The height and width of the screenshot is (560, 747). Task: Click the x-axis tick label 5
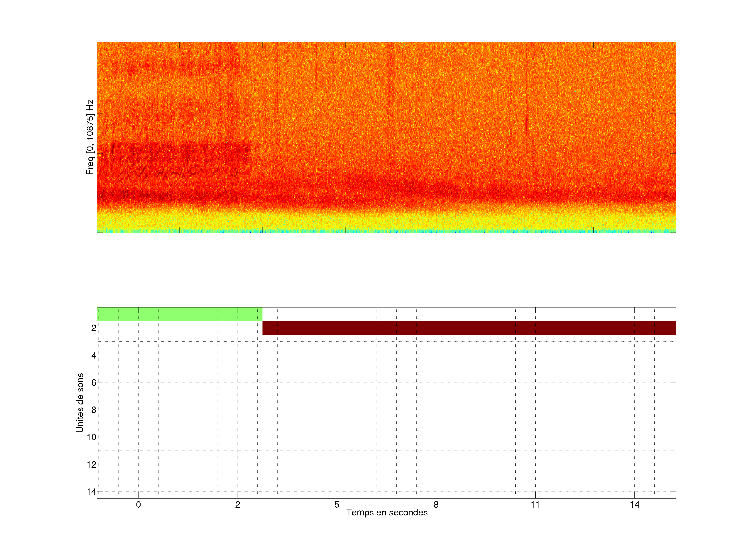[337, 505]
